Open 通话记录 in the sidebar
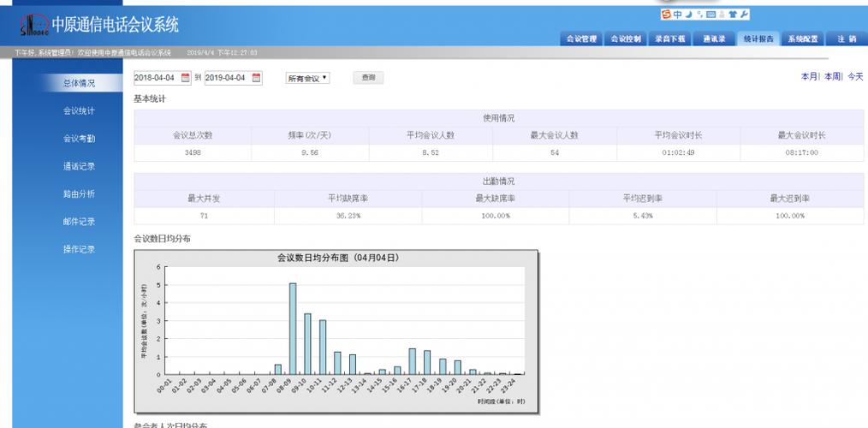 click(79, 166)
